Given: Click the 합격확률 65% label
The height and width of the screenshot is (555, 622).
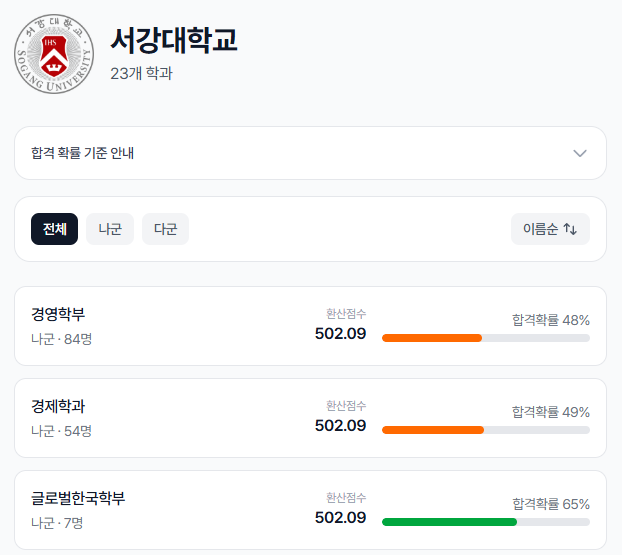Looking at the screenshot, I should 551,504.
